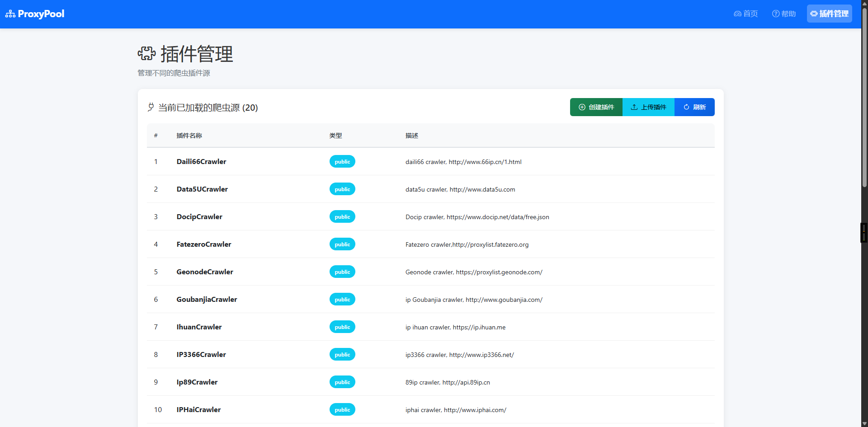
Task: Open the 帮助 nav item
Action: pyautogui.click(x=784, y=14)
